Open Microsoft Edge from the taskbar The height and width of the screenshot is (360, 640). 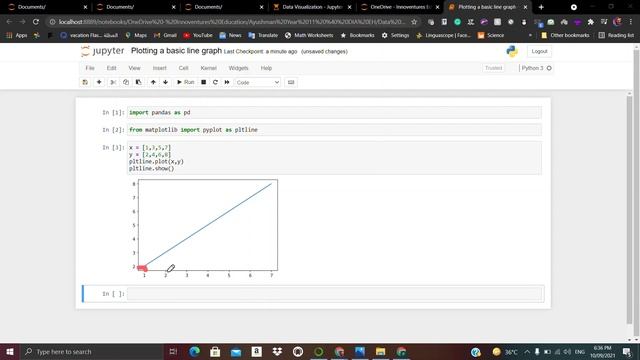coord(195,351)
